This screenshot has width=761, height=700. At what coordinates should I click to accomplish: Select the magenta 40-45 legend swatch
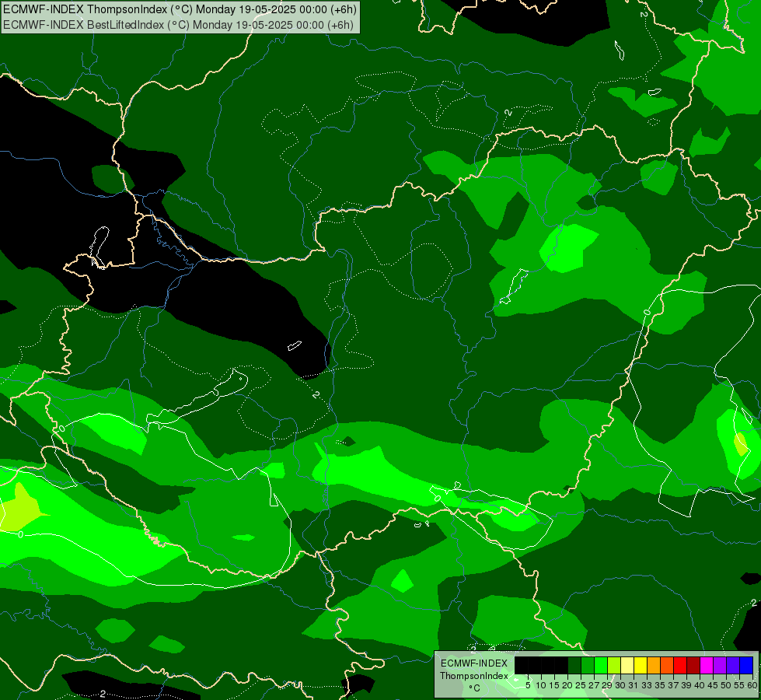[x=707, y=665]
